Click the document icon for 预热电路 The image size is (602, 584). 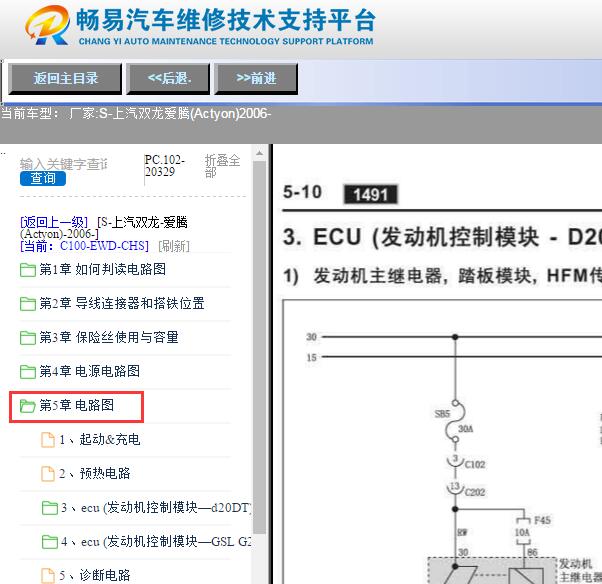48,474
